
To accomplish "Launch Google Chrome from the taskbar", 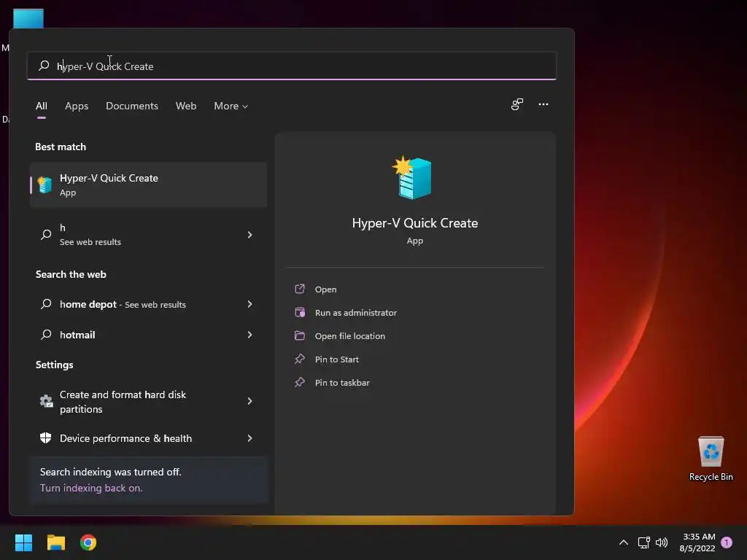I will [x=88, y=542].
